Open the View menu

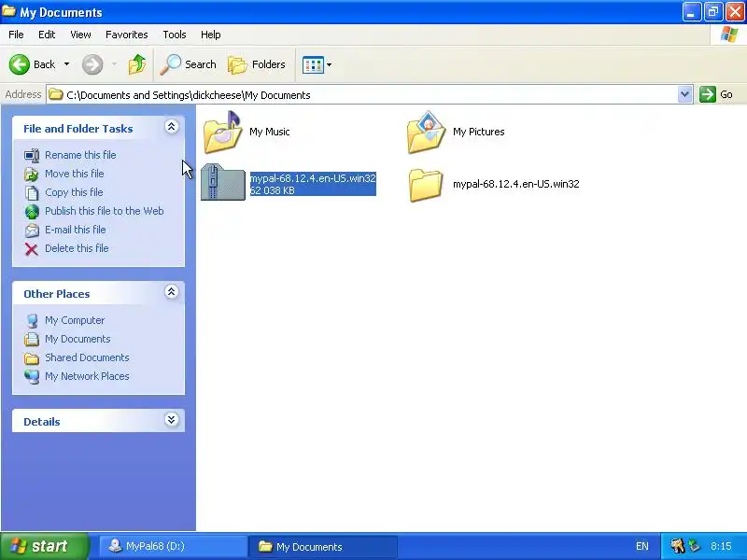(x=80, y=35)
